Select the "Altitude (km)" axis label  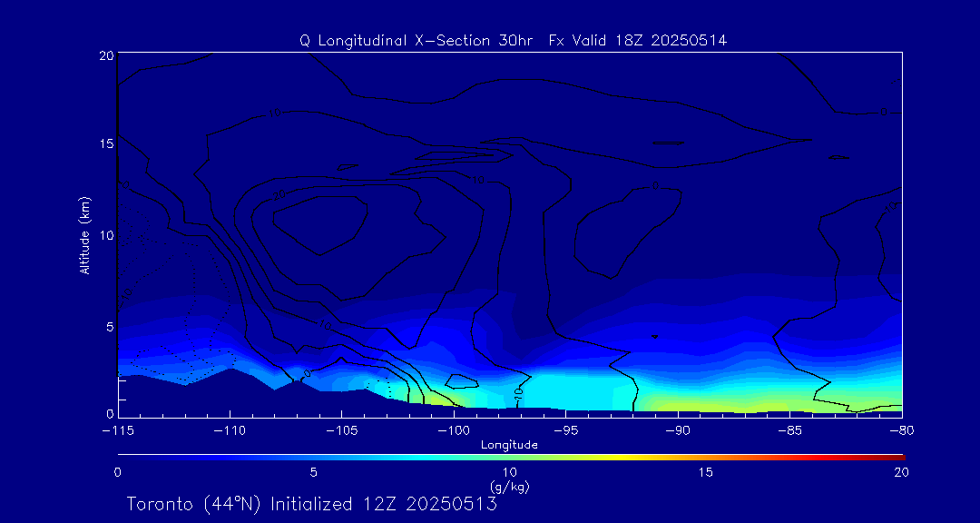pyautogui.click(x=83, y=234)
